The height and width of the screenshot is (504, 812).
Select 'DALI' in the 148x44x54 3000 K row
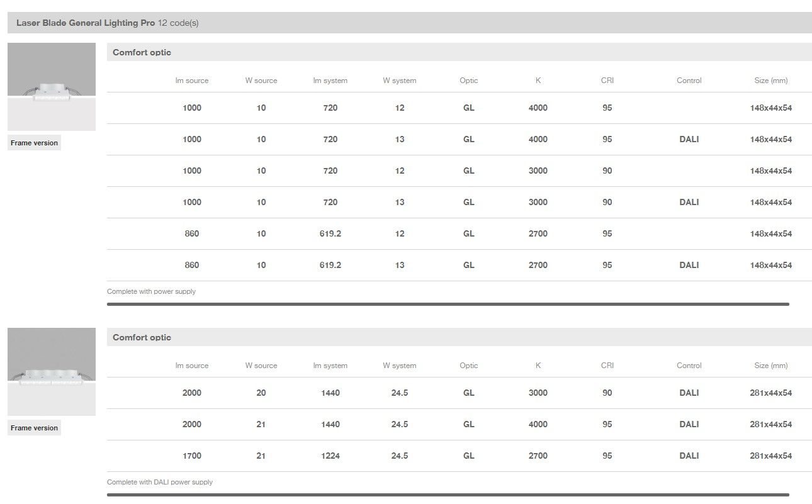pos(689,202)
